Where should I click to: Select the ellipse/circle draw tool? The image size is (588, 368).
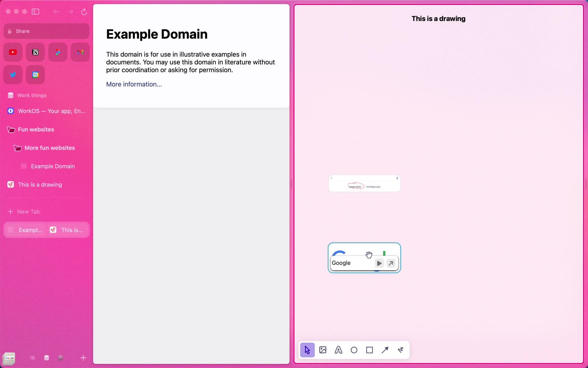[354, 350]
